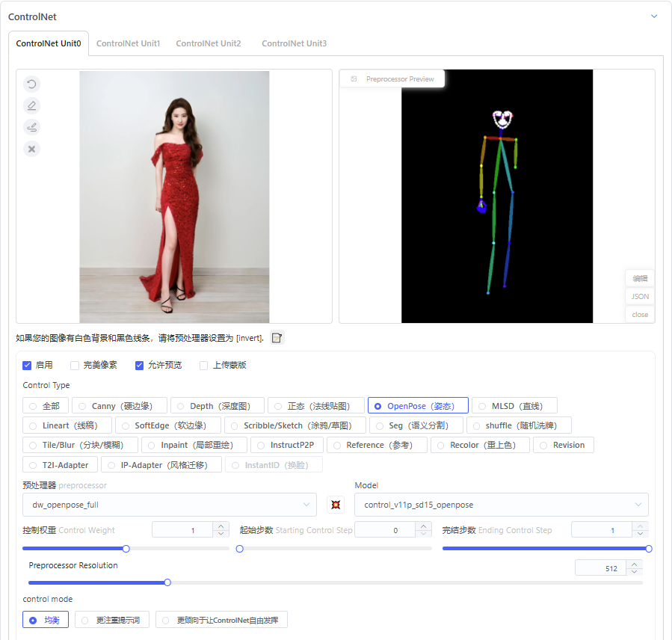Viewport: 672px width, 640px height.
Task: Select Seg (语义分割) control type
Action: click(416, 425)
